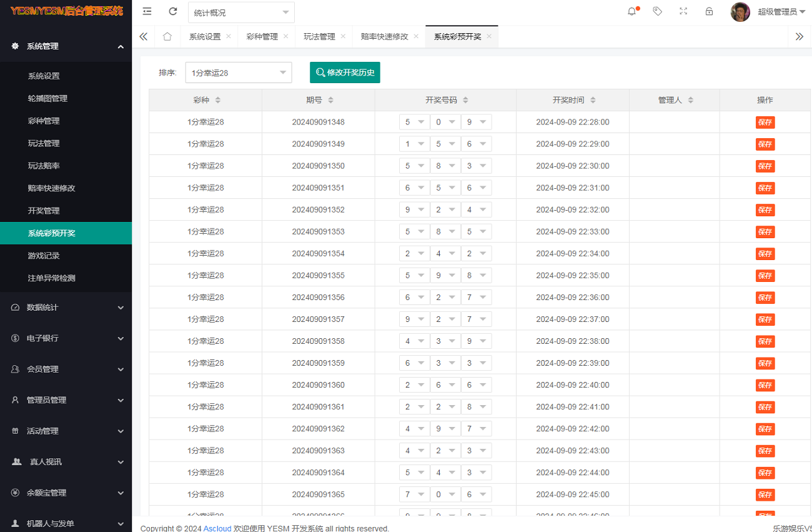Switch to the 赔率快速修改 tab
The width and height of the screenshot is (812, 532).
point(384,36)
